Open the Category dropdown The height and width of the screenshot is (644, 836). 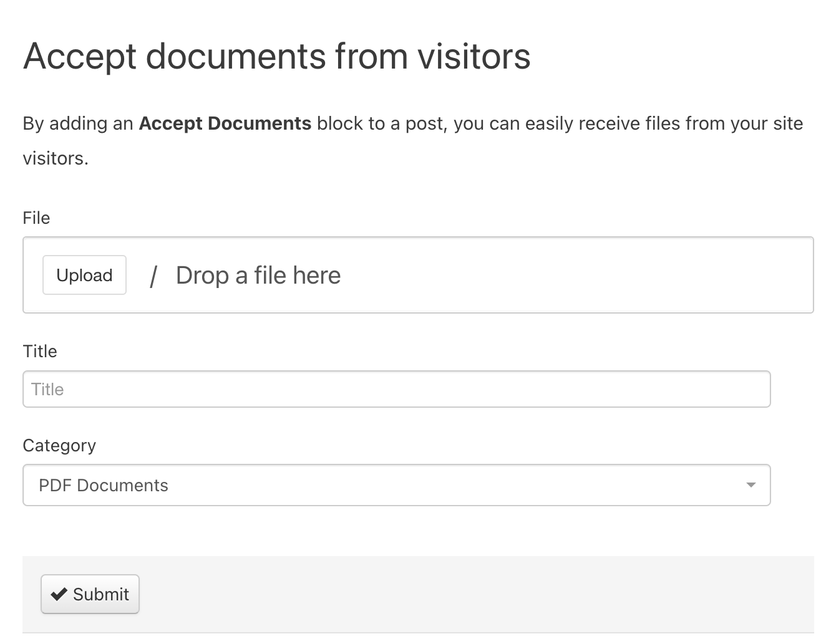point(396,485)
